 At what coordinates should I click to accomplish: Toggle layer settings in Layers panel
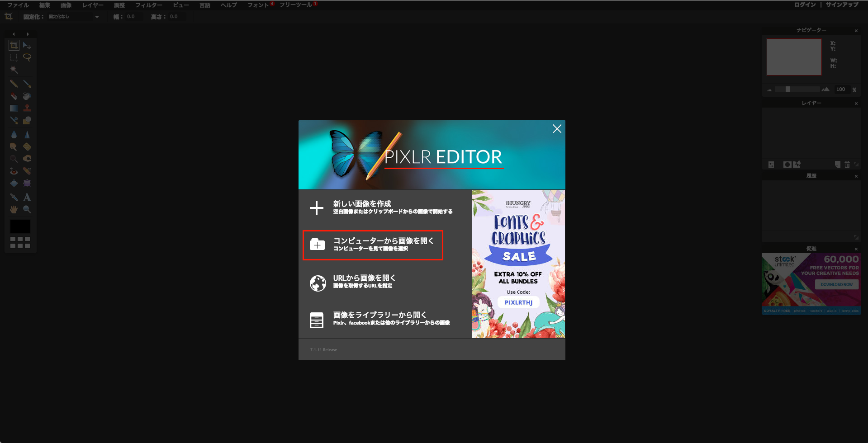pyautogui.click(x=771, y=165)
